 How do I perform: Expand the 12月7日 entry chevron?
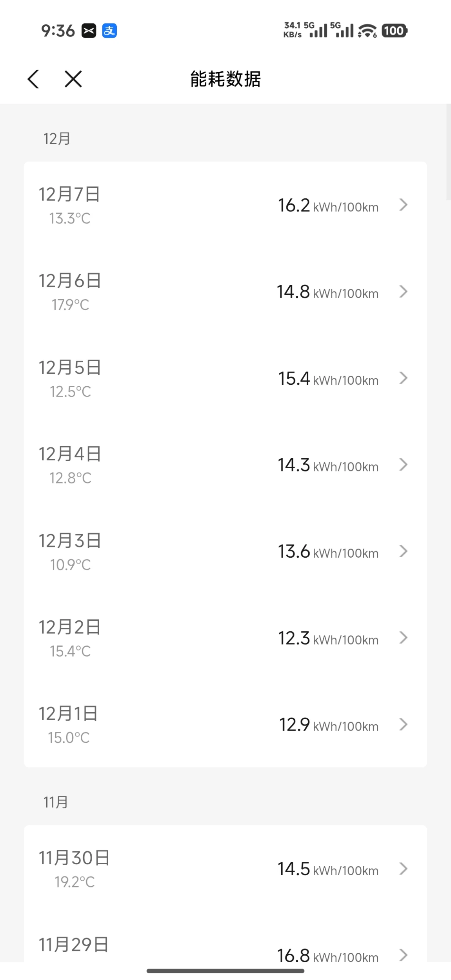tap(403, 205)
